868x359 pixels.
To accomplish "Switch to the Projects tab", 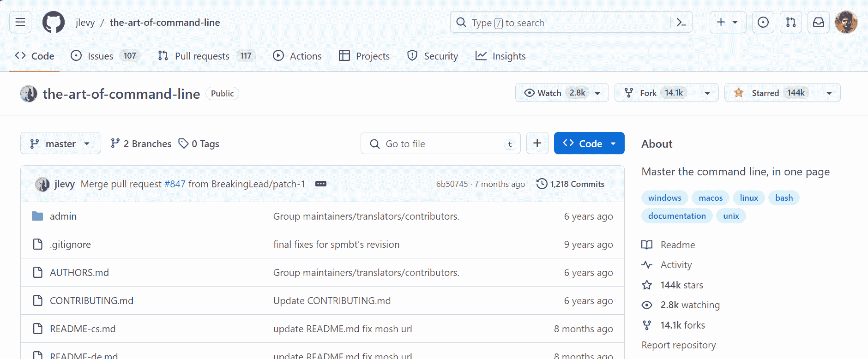I will [x=364, y=56].
